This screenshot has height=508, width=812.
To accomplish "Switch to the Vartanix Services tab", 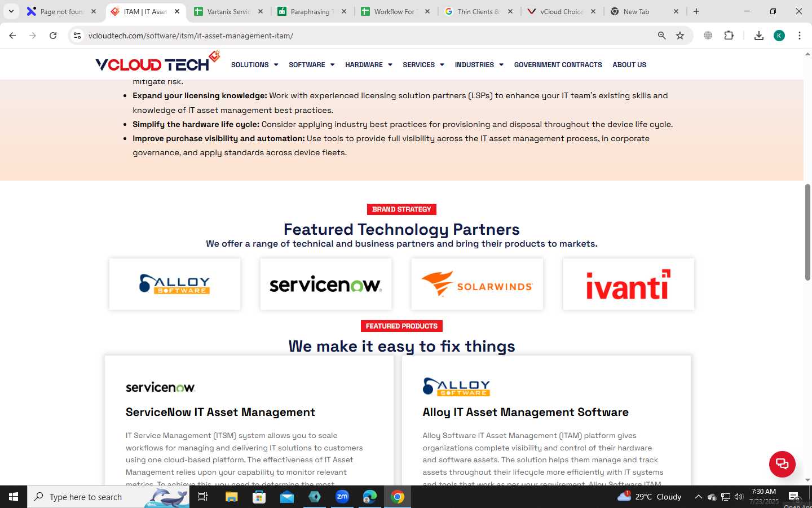I will click(228, 11).
